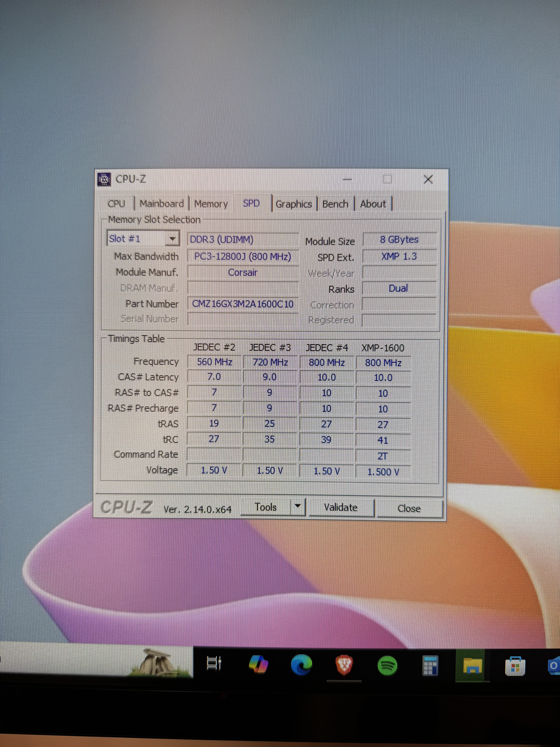Click the Ver. 2.14.0.x64 version text
The width and height of the screenshot is (560, 747).
[198, 509]
